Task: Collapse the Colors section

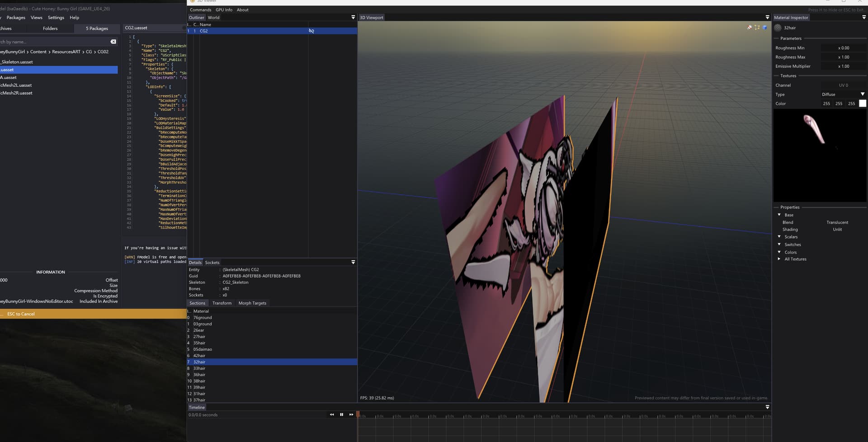Action: pyautogui.click(x=779, y=252)
